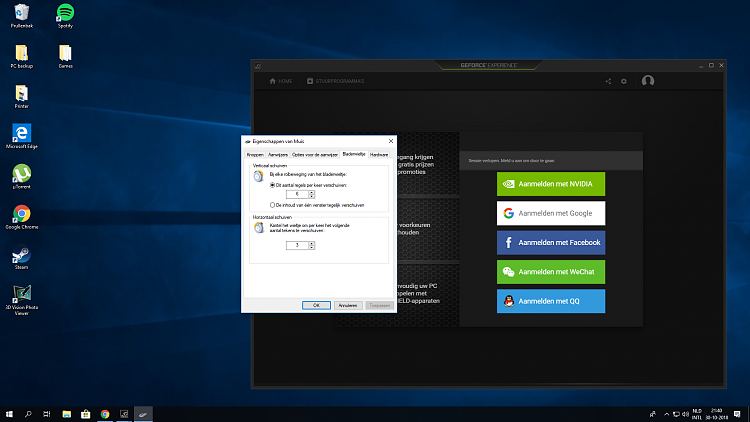Switch to GeForce Experience taskbar button
750x422 pixels.
[x=124, y=414]
